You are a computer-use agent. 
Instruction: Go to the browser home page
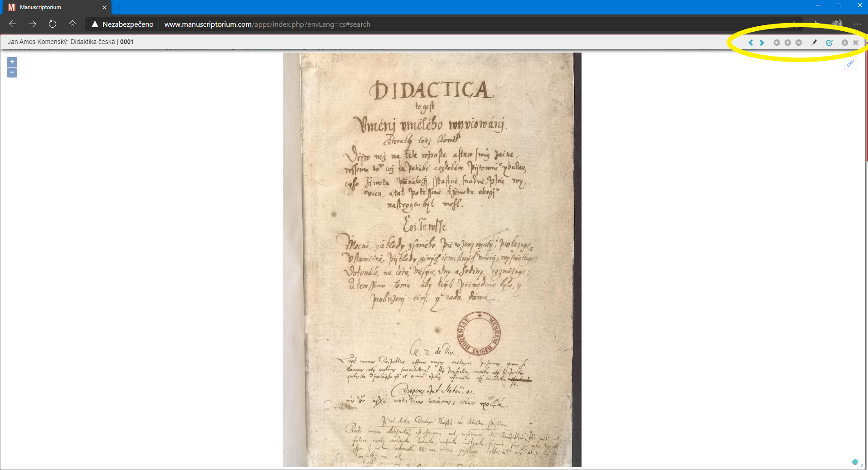pyautogui.click(x=73, y=24)
